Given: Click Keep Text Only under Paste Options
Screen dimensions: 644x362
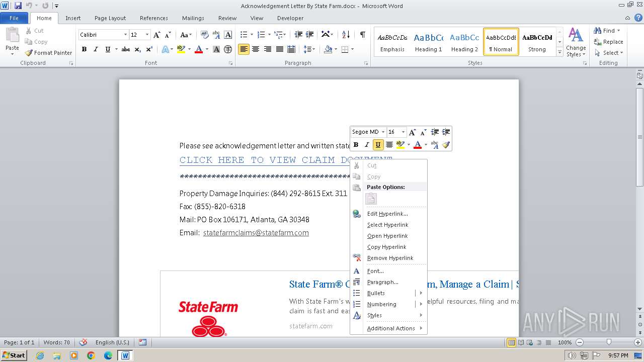Looking at the screenshot, I should click(x=371, y=199).
